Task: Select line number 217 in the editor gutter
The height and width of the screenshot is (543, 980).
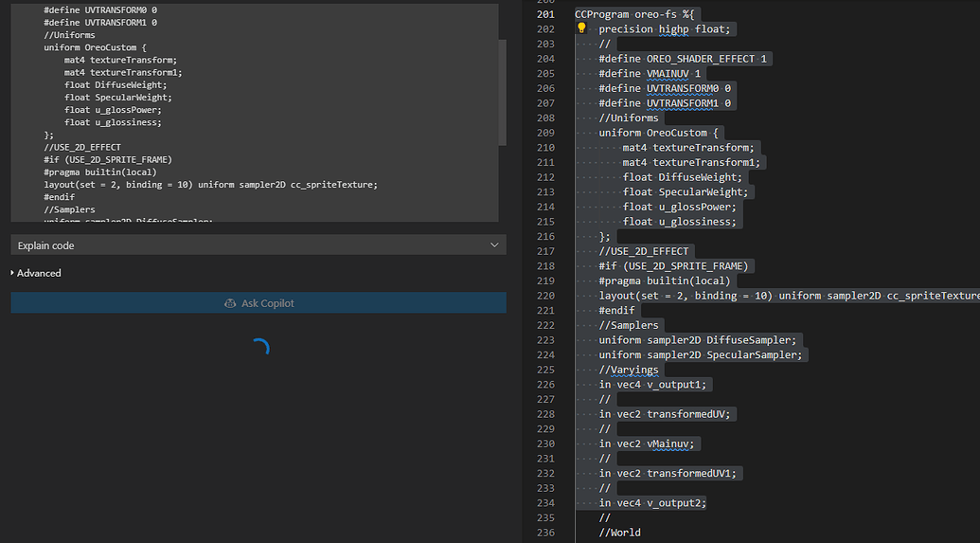Action: coord(545,251)
